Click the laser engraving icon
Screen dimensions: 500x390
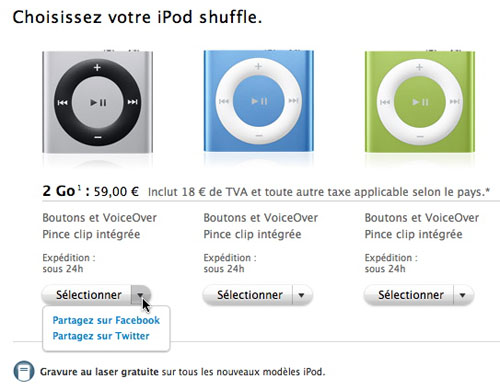pos(24,371)
